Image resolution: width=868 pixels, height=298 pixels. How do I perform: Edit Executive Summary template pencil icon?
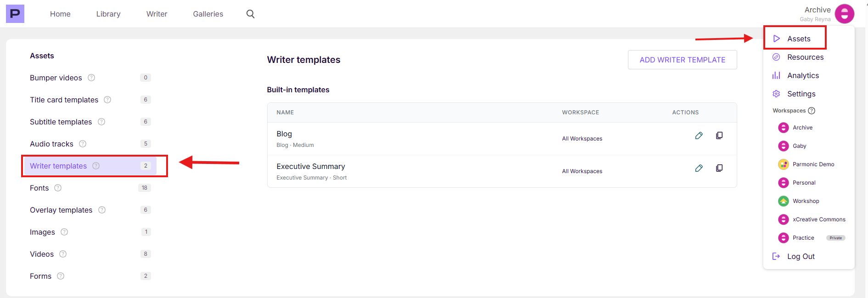[x=699, y=168]
